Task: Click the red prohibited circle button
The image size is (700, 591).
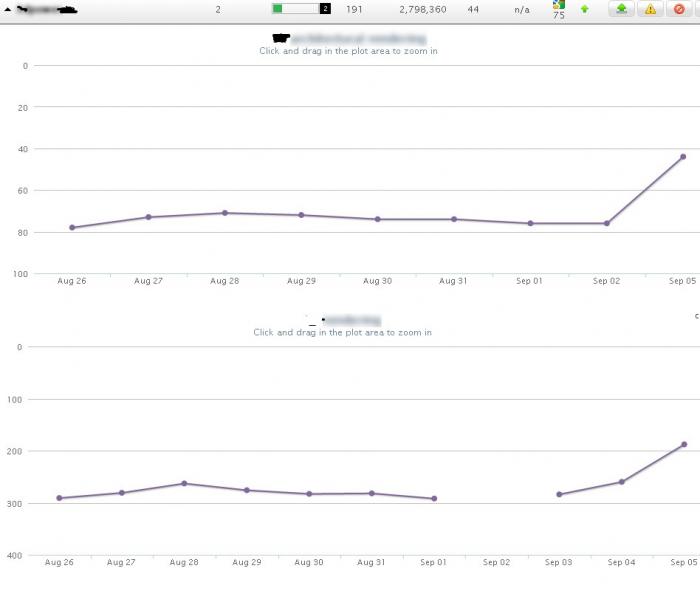Action: [679, 8]
